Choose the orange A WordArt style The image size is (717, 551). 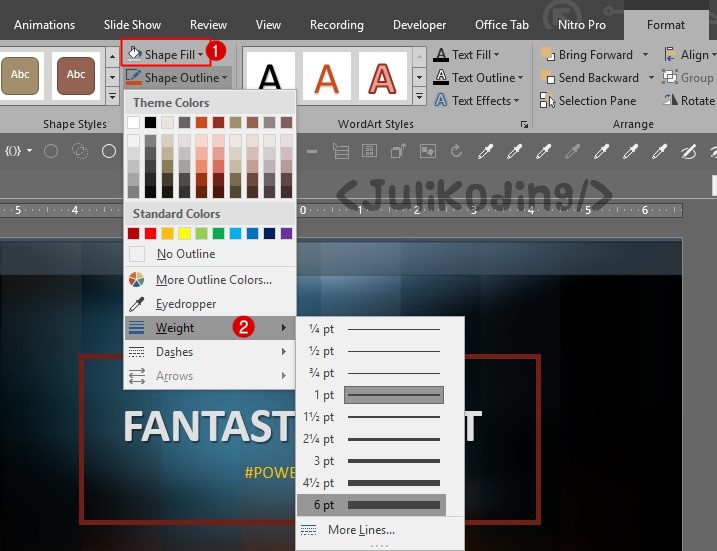click(326, 77)
